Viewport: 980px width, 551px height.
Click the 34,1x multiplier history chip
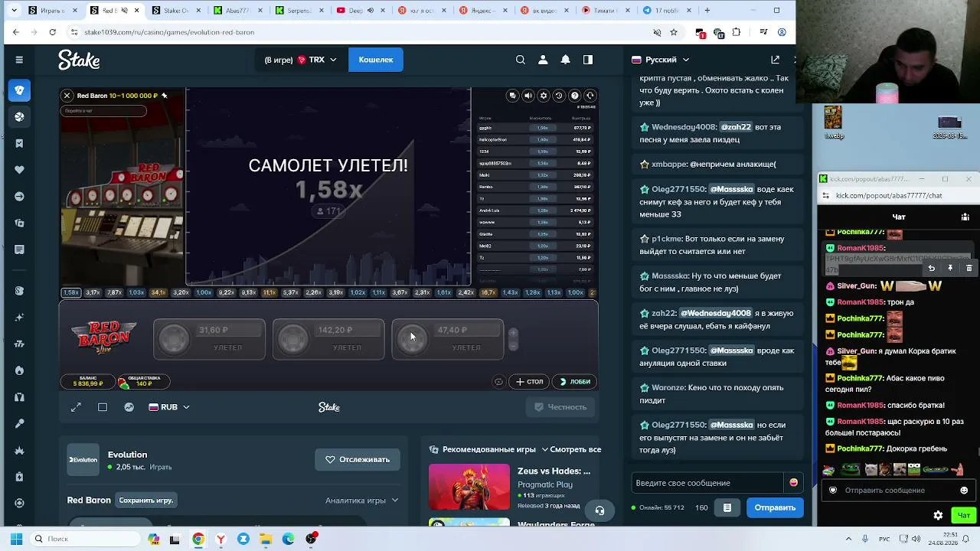[x=158, y=292]
